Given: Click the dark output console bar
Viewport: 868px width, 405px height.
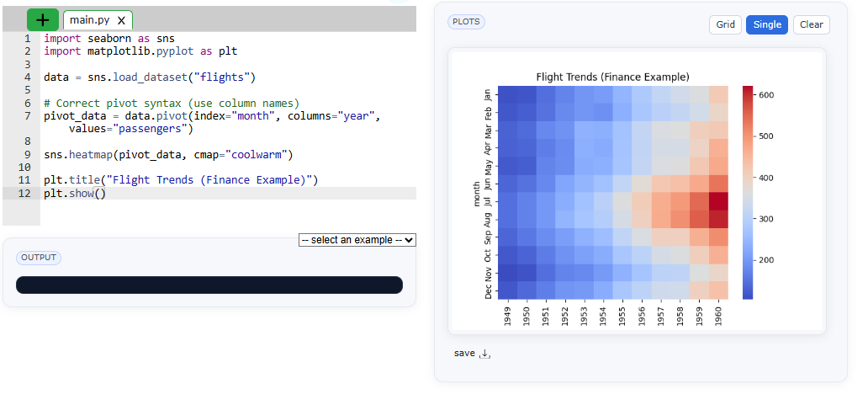Looking at the screenshot, I should pyautogui.click(x=209, y=285).
